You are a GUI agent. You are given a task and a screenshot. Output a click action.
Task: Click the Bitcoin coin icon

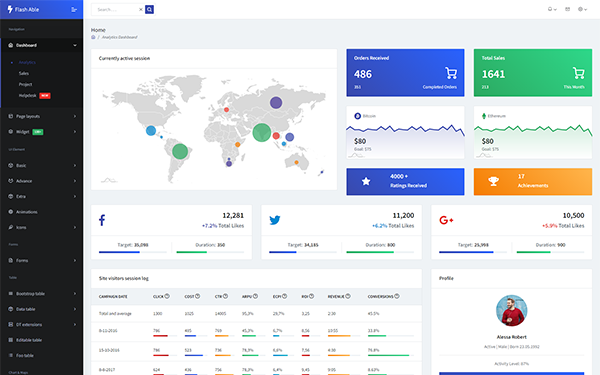coord(357,116)
